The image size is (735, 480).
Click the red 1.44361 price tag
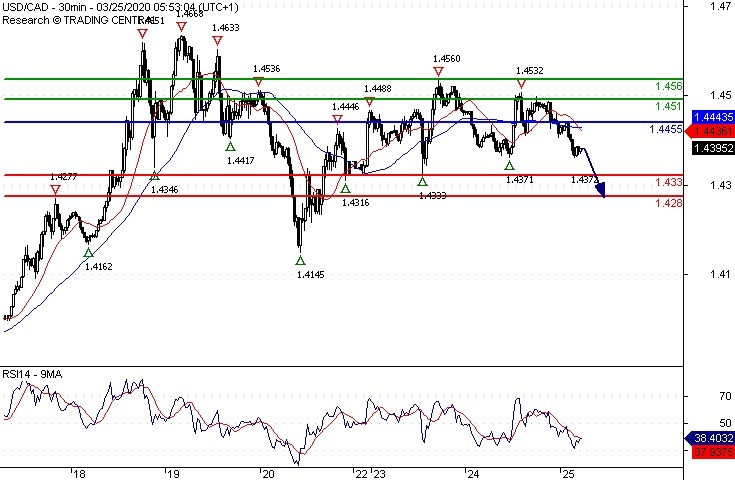pos(711,132)
